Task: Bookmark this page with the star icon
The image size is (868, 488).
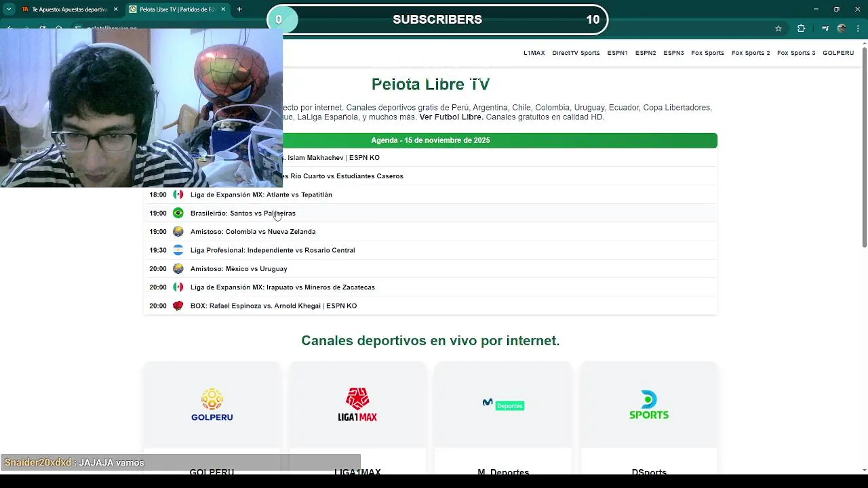Action: tap(778, 28)
